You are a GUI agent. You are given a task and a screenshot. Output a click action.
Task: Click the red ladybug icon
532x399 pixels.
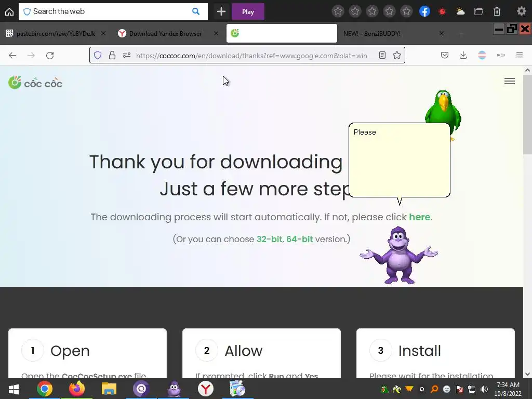click(x=442, y=11)
